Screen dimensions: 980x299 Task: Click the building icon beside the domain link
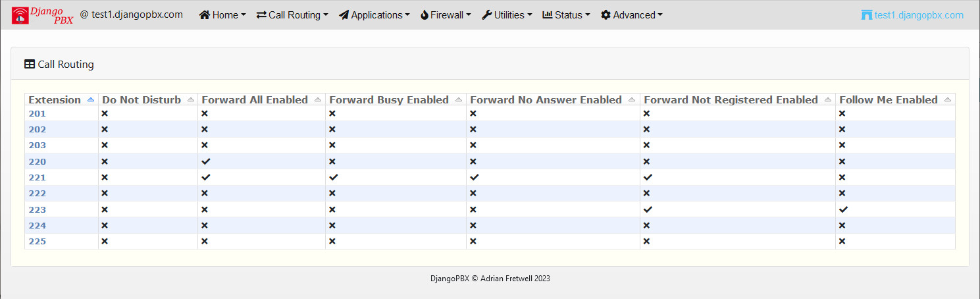coord(867,15)
